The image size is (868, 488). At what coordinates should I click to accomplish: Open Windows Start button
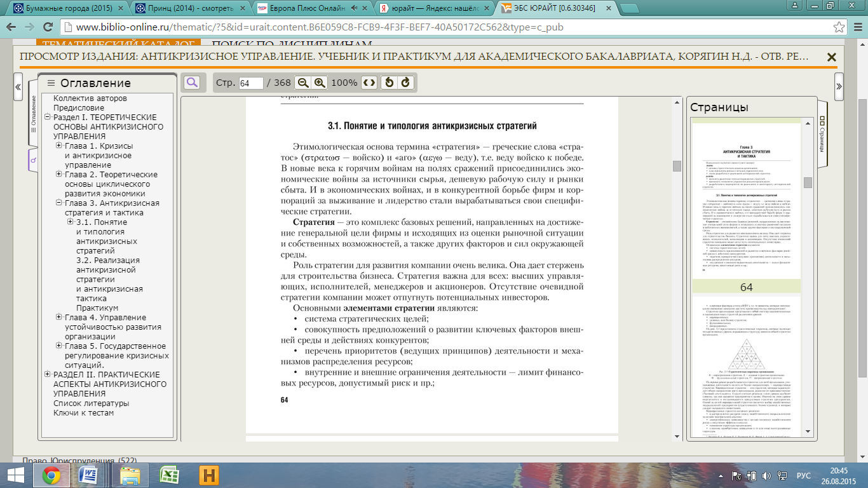tap(15, 475)
